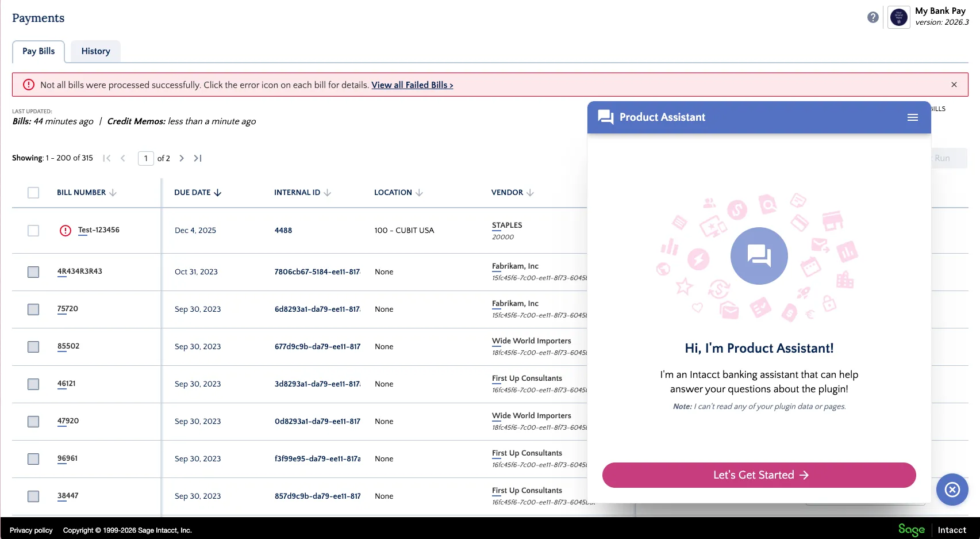Open Wide World Importers vendor for bill 85502
Screen dimensions: 980x539
(532, 341)
